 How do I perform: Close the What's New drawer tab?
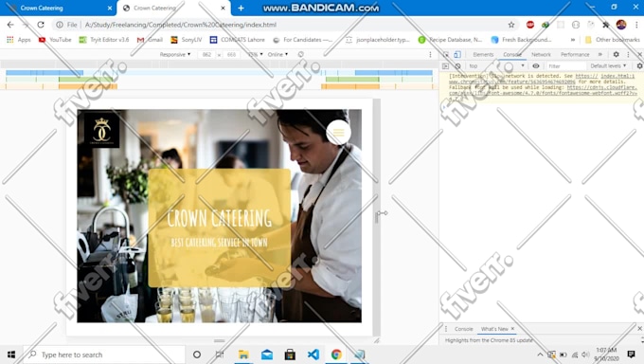512,329
